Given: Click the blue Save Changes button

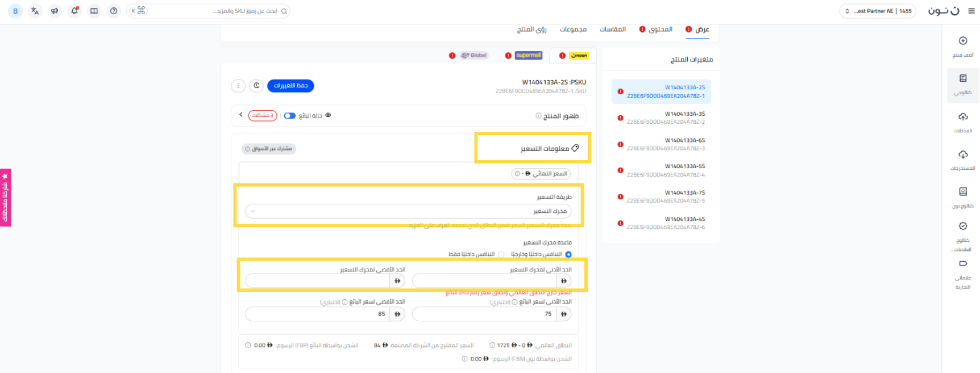Looking at the screenshot, I should coord(290,86).
